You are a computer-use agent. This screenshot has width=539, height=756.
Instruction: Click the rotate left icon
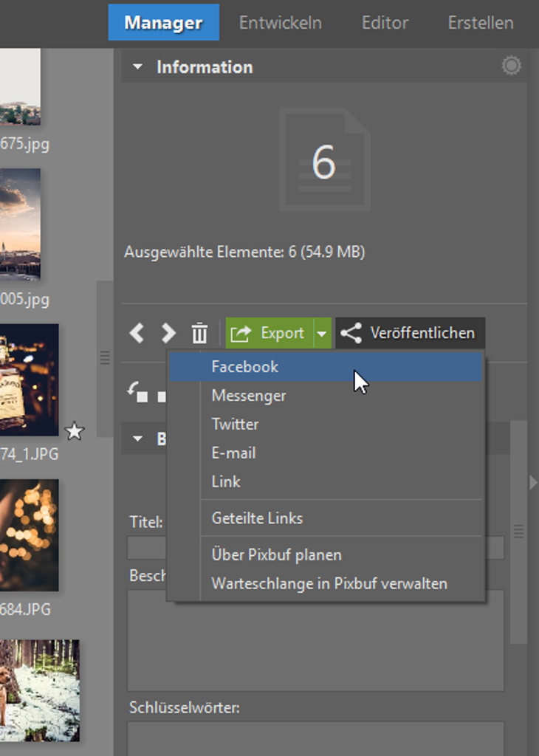pyautogui.click(x=137, y=393)
